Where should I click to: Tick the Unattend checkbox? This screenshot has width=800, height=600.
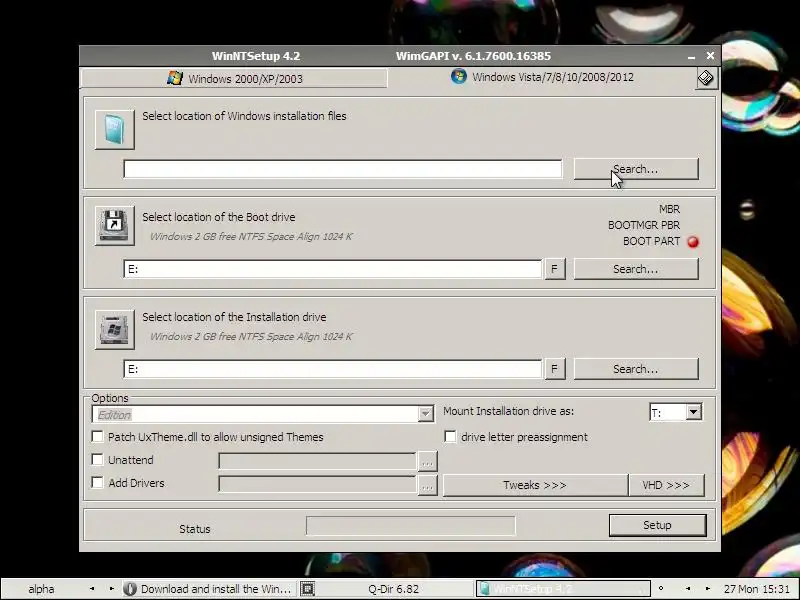(x=97, y=460)
